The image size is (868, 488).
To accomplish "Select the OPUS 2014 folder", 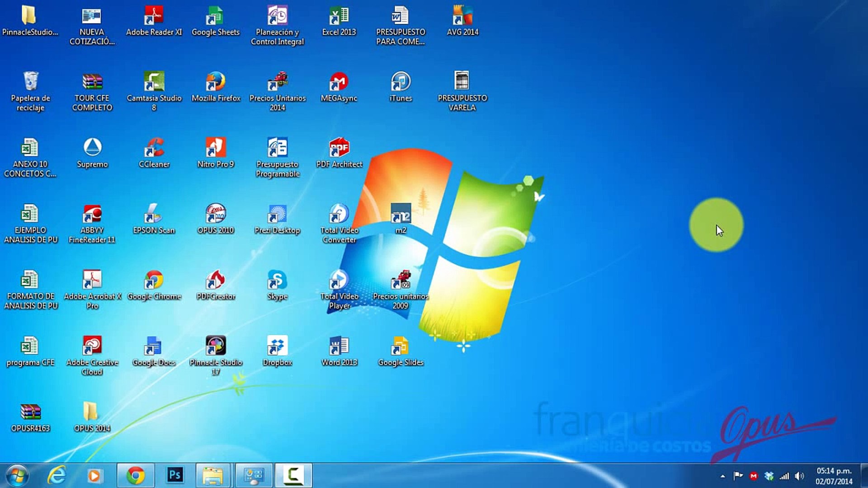I will pos(92,412).
